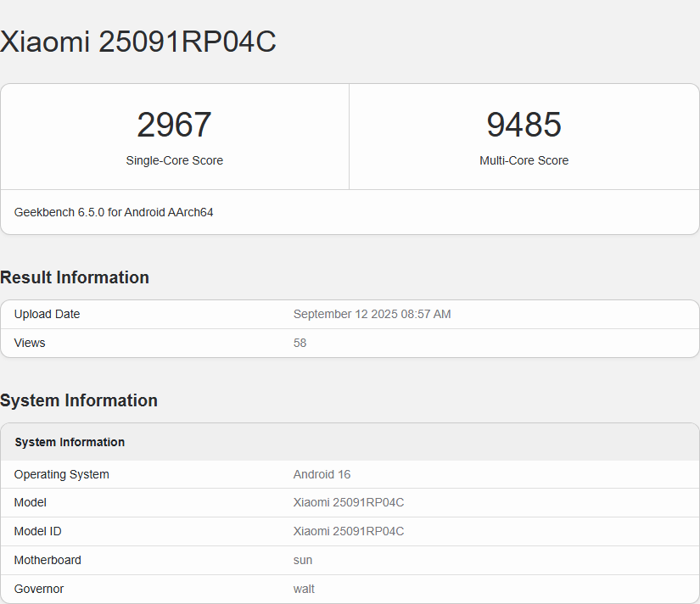Click Geekbench 6.5.0 for Android AArch64 text
The height and width of the screenshot is (604, 700).
(114, 212)
